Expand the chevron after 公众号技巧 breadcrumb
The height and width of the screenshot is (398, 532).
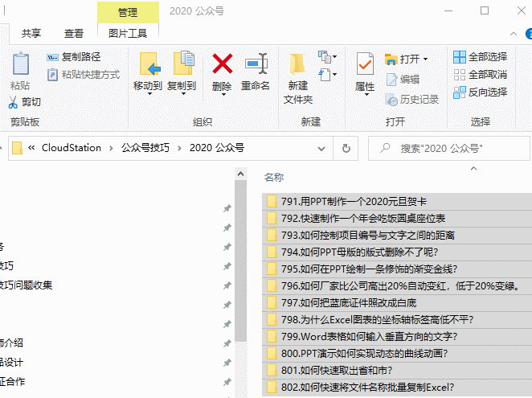pyautogui.click(x=179, y=148)
